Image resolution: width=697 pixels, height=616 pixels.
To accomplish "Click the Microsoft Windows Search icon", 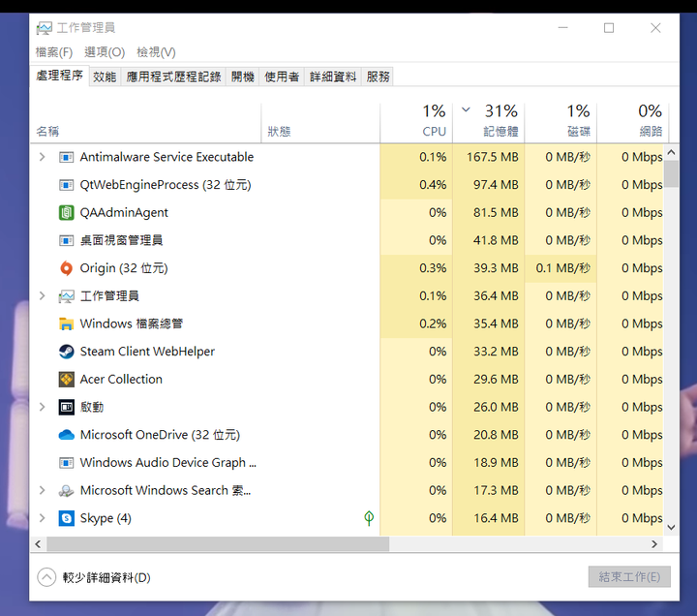I will (x=66, y=491).
